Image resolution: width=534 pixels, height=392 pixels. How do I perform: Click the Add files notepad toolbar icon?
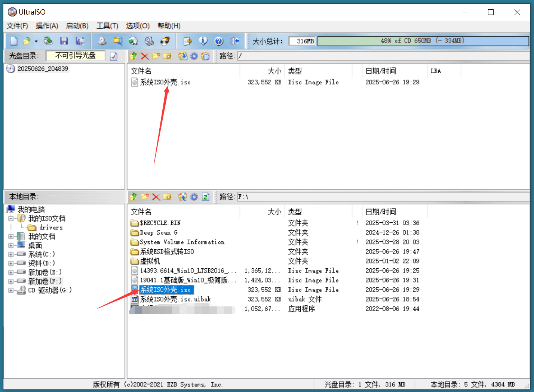pos(187,41)
